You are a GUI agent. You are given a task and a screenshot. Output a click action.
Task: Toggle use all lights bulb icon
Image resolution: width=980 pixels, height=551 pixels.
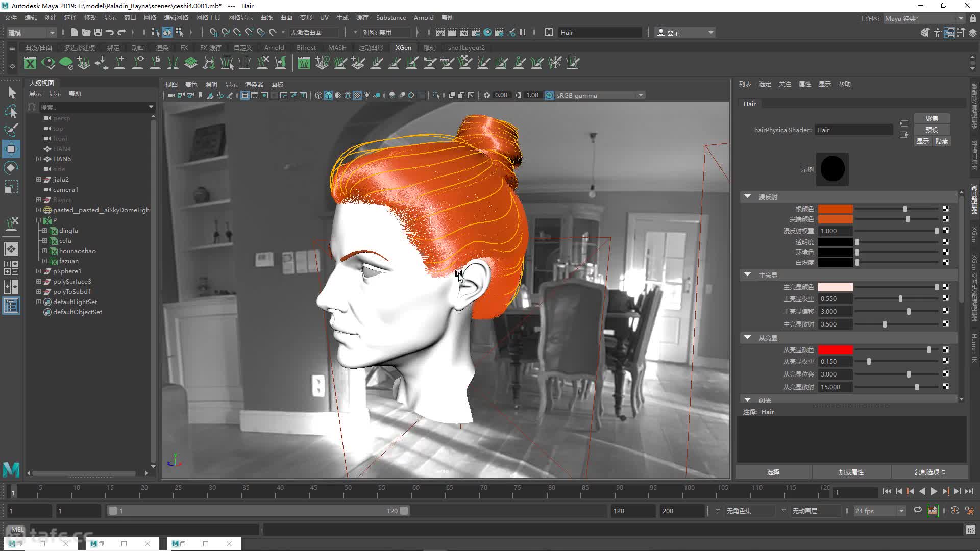click(367, 95)
